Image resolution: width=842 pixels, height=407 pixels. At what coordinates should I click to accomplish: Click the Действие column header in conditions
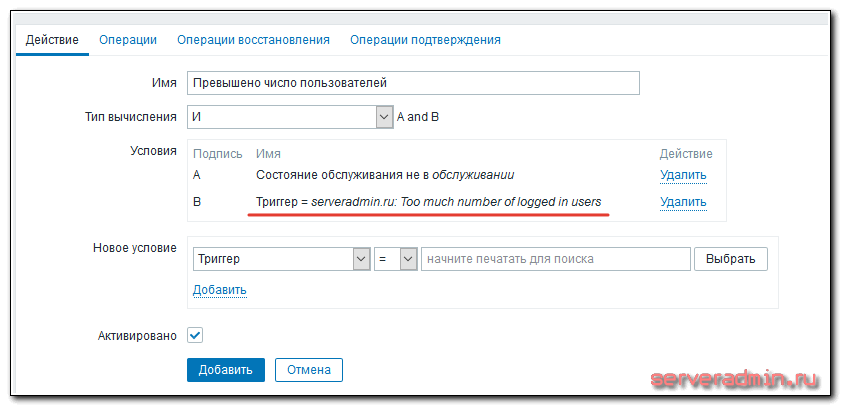[686, 154]
